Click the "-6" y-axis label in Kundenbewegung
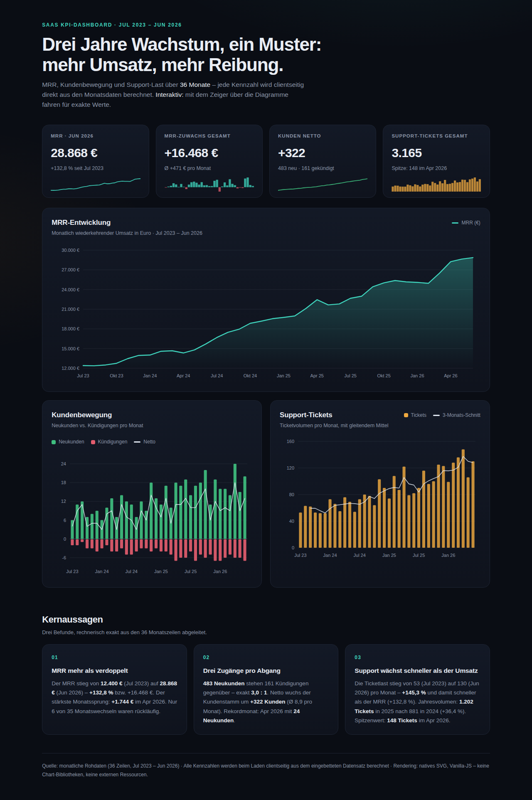The width and height of the screenshot is (532, 800). [x=64, y=558]
